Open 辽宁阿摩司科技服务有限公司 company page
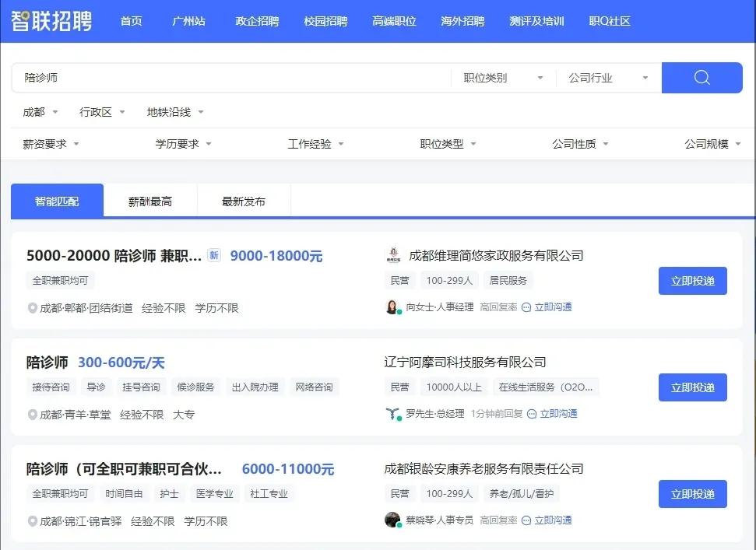 click(x=465, y=363)
